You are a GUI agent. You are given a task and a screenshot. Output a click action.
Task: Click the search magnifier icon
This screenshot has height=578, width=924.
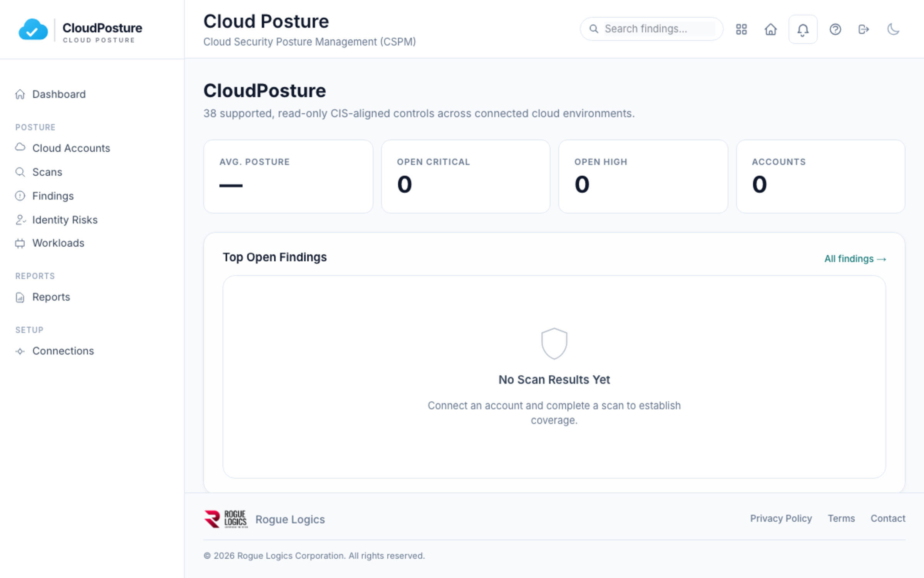pos(594,29)
